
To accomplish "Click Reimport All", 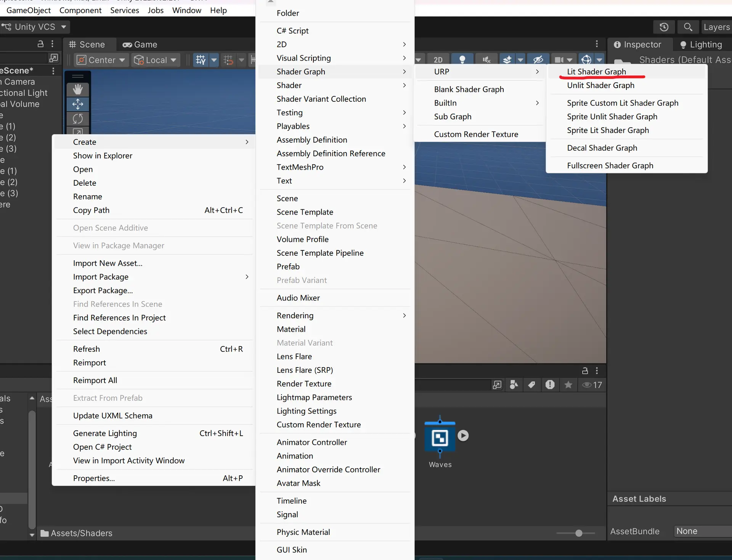I will [154, 380].
